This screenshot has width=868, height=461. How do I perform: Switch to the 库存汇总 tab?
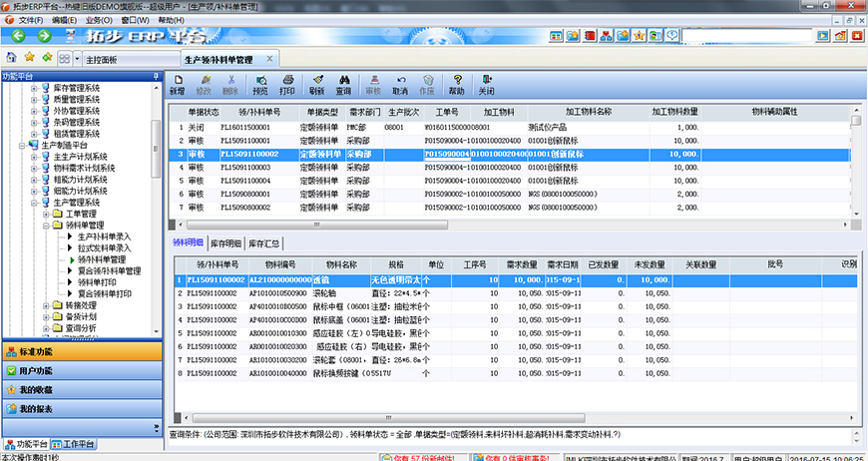tap(264, 243)
